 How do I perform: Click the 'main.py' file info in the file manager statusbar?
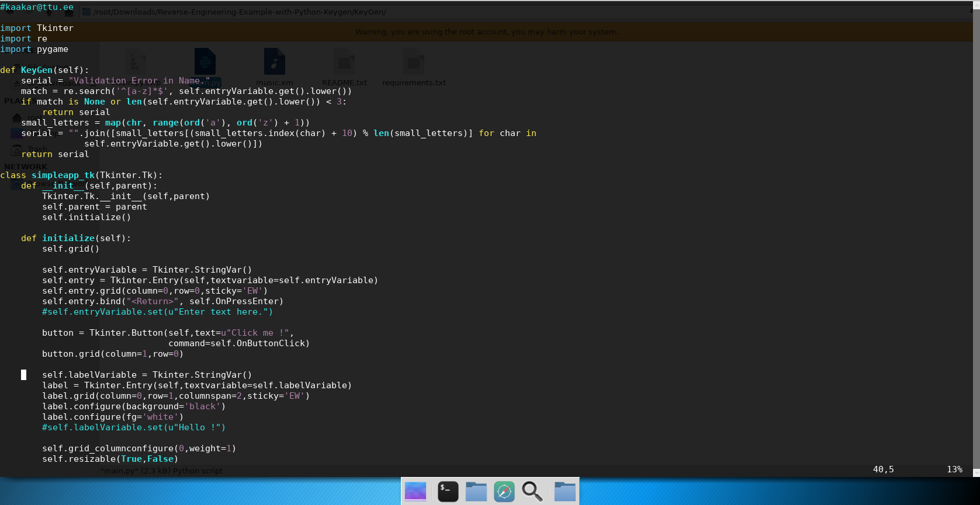[x=161, y=471]
